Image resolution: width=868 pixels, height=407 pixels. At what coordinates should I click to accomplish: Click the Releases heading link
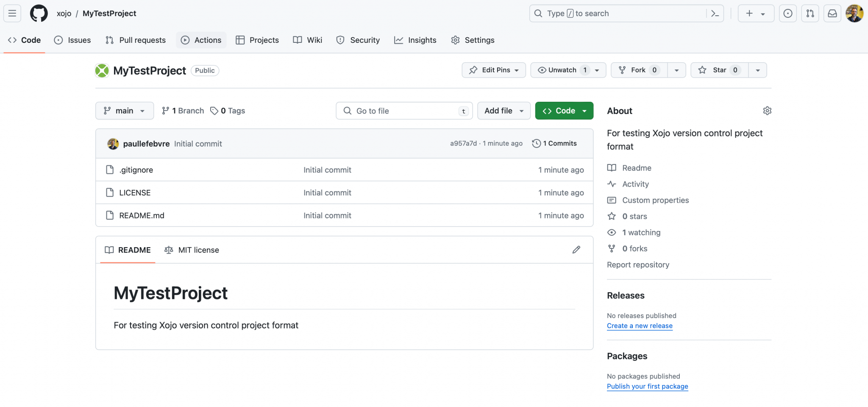(x=626, y=295)
